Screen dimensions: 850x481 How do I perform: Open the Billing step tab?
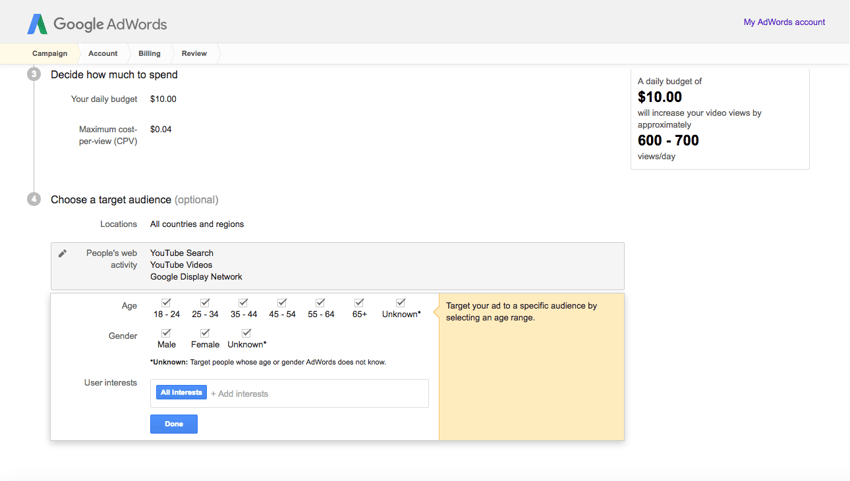150,53
